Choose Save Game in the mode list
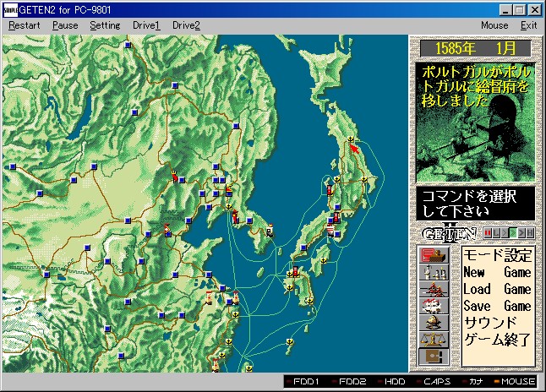The image size is (546, 392). (497, 306)
